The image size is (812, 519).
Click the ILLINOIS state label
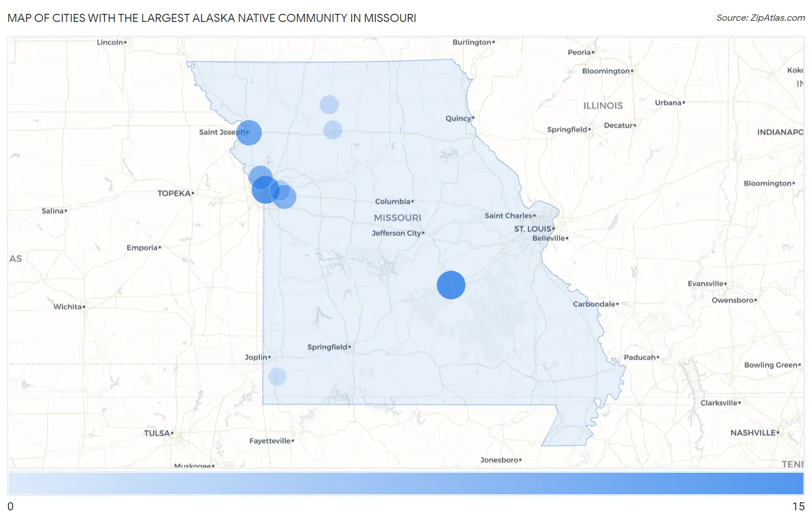603,106
